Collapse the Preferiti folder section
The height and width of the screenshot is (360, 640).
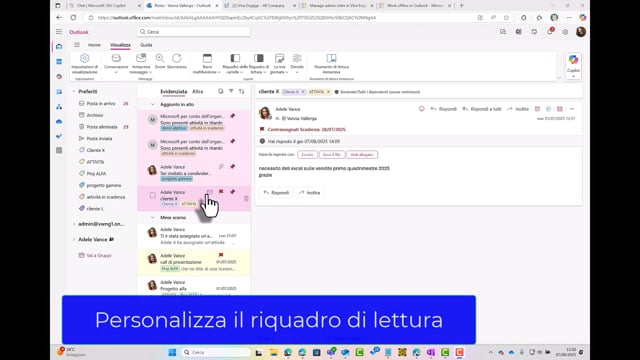(x=74, y=91)
